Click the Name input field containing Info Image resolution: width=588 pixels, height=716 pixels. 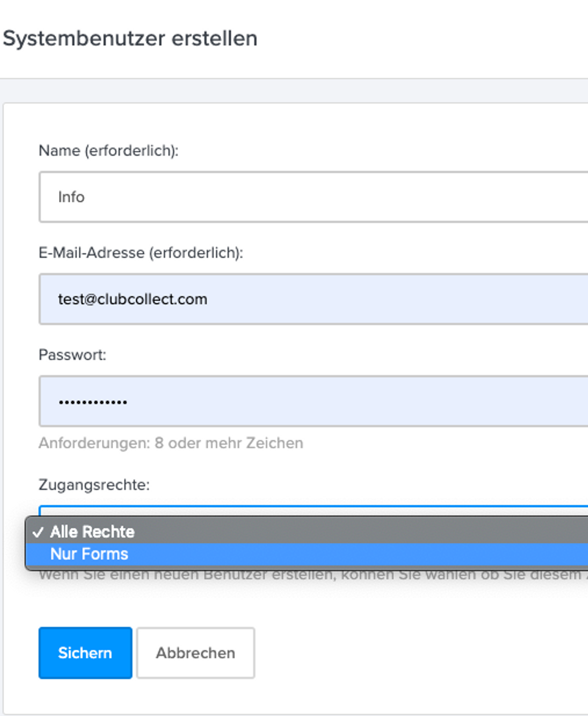312,197
